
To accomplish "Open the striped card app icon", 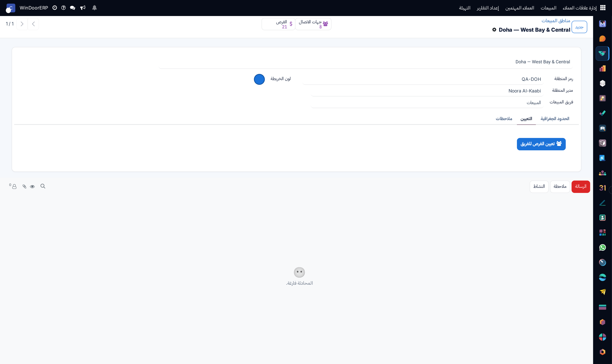I will (x=602, y=307).
